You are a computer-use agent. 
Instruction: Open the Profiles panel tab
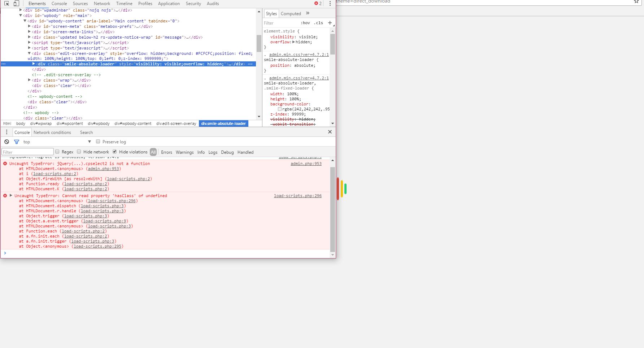(x=145, y=4)
